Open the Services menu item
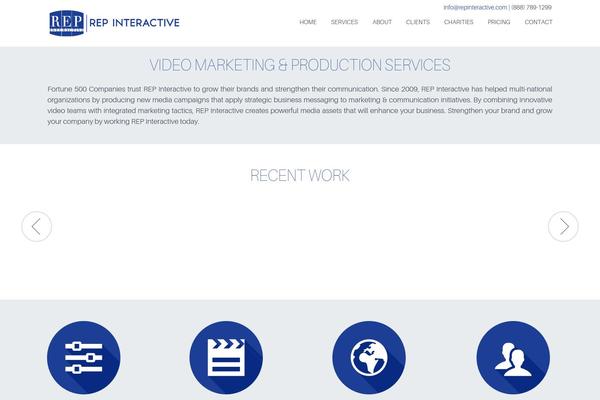The height and width of the screenshot is (400, 600). point(344,22)
